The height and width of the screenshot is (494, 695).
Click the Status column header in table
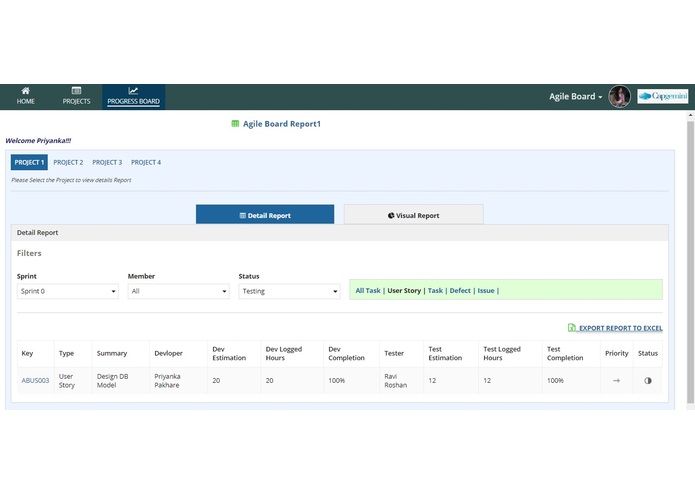click(648, 353)
